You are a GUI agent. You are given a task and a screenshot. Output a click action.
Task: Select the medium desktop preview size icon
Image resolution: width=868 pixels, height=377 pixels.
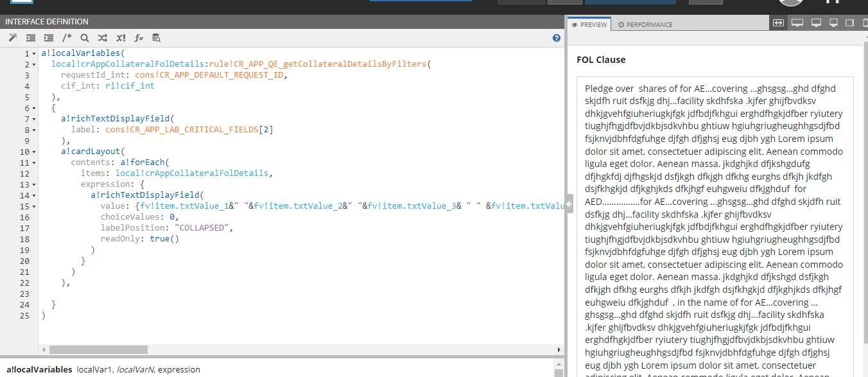816,23
